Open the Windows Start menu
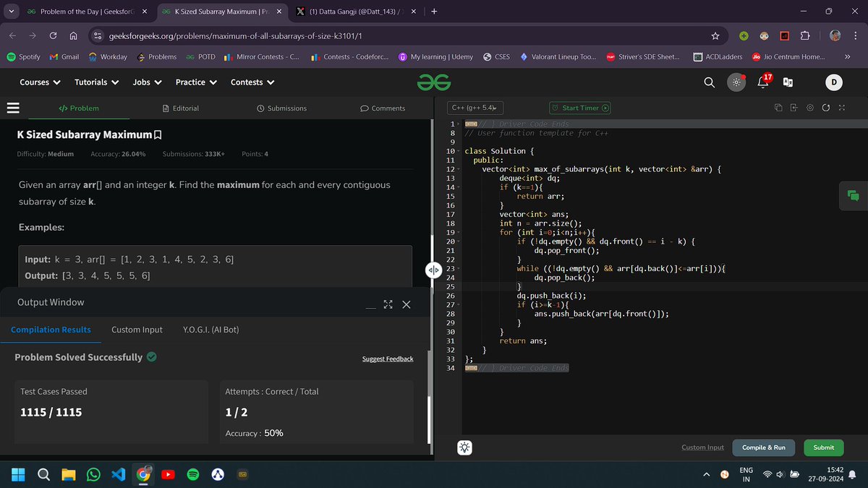 (19, 474)
